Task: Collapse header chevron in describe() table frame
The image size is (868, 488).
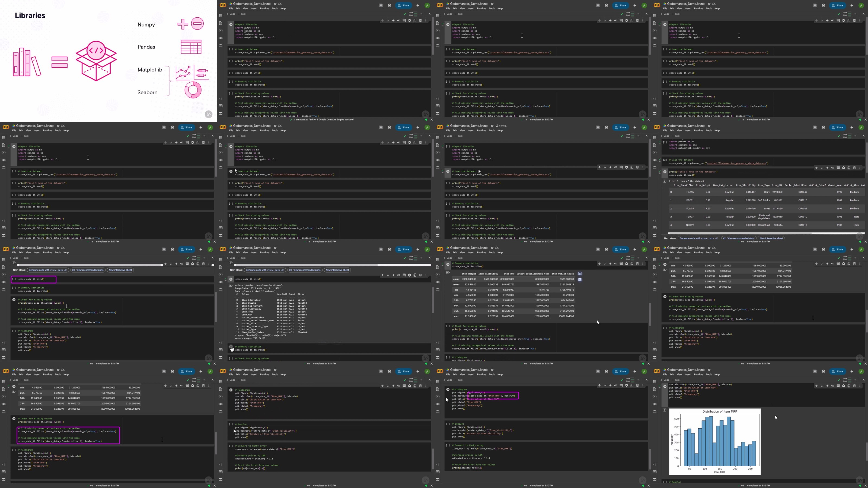Action: click(647, 258)
